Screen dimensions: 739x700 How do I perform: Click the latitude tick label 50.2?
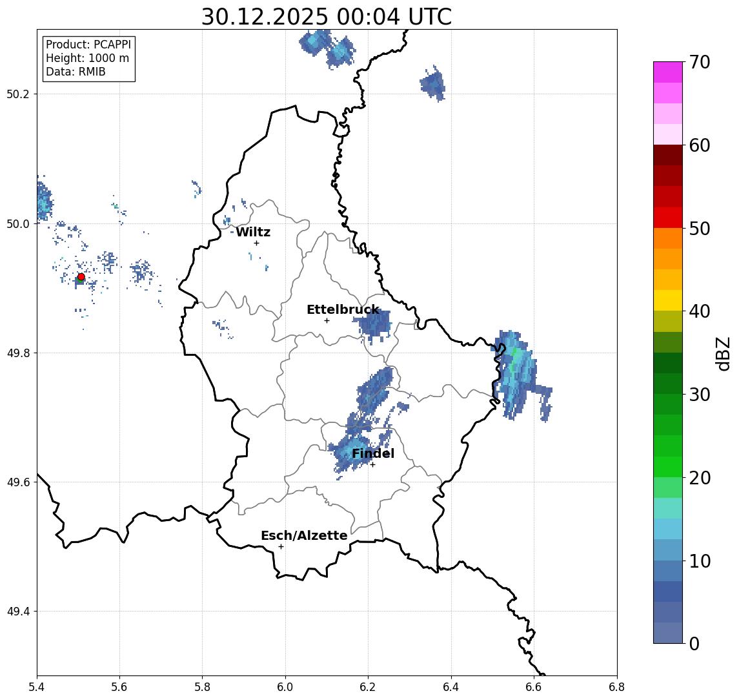18,94
